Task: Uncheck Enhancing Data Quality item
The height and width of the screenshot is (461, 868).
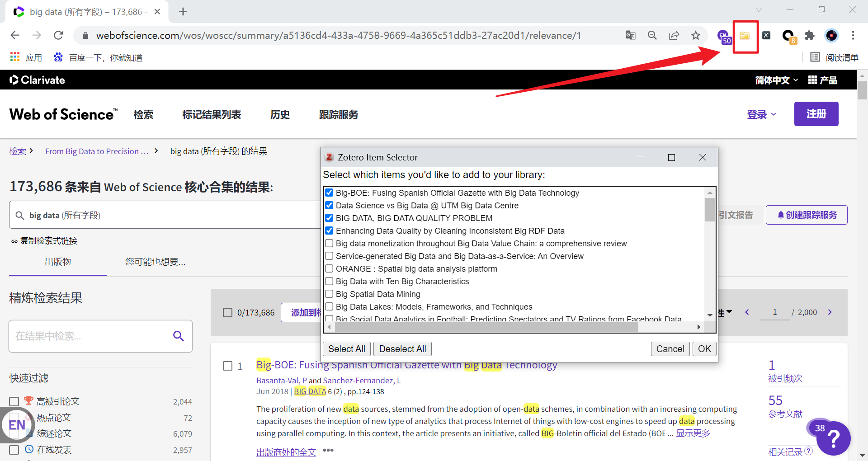Action: [330, 231]
